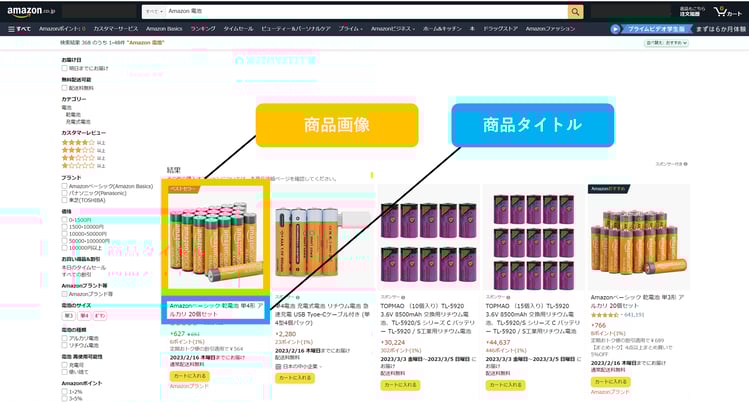Open ドラッグストア nav item

coord(500,29)
